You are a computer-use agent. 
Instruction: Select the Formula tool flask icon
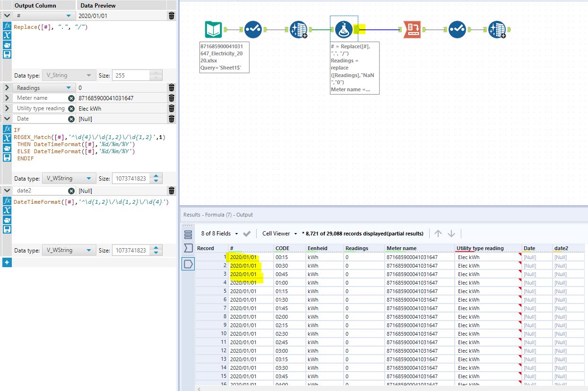click(344, 29)
